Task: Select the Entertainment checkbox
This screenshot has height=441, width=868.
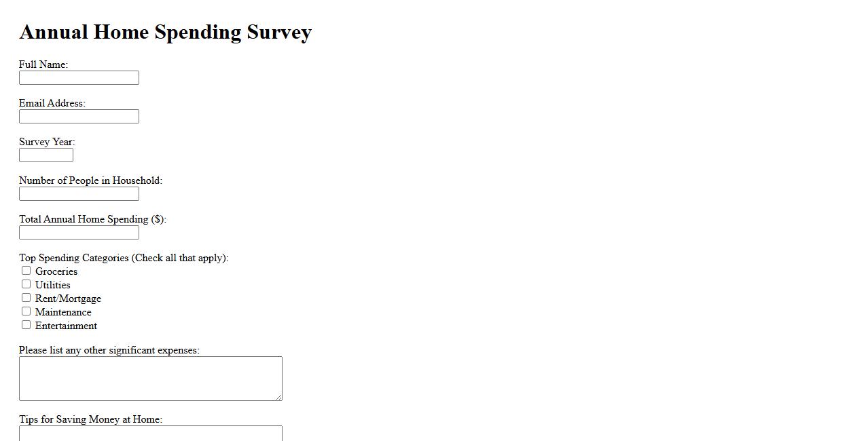Action: click(x=26, y=325)
